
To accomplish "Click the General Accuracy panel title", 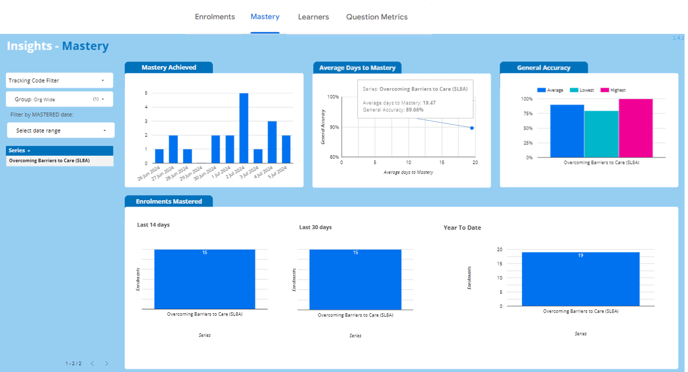I will tap(544, 68).
